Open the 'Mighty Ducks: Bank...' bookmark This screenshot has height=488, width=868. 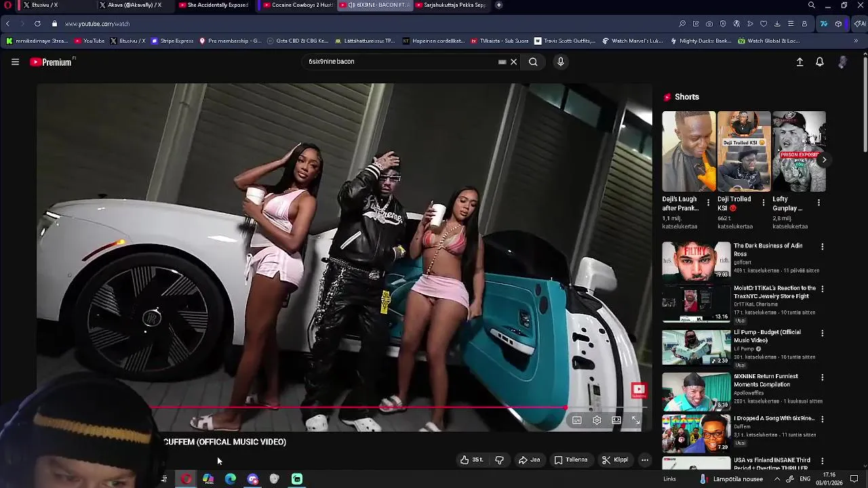coord(701,41)
